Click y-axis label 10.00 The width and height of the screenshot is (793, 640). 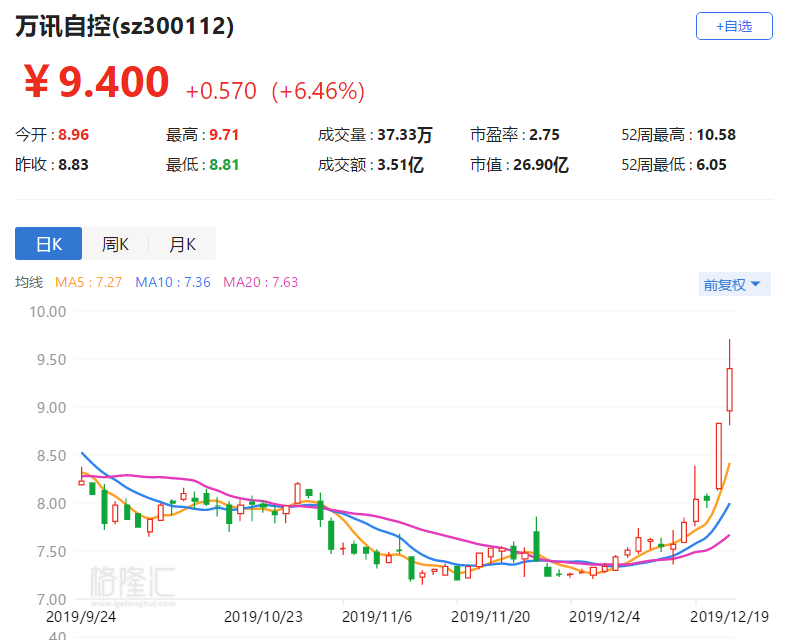point(48,312)
